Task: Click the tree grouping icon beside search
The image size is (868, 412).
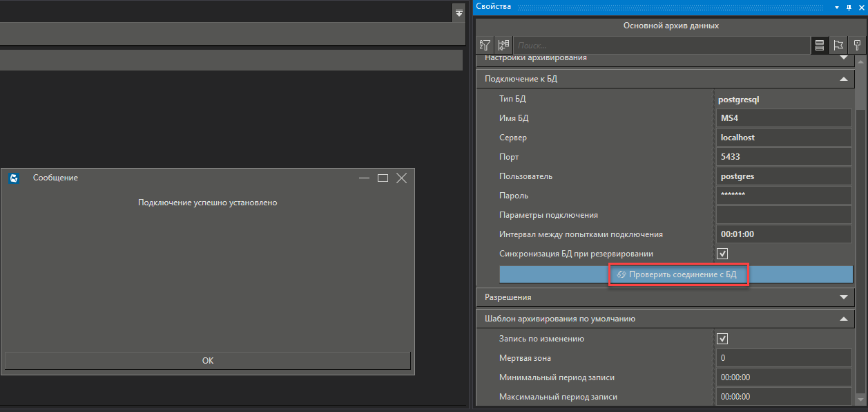Action: [503, 45]
